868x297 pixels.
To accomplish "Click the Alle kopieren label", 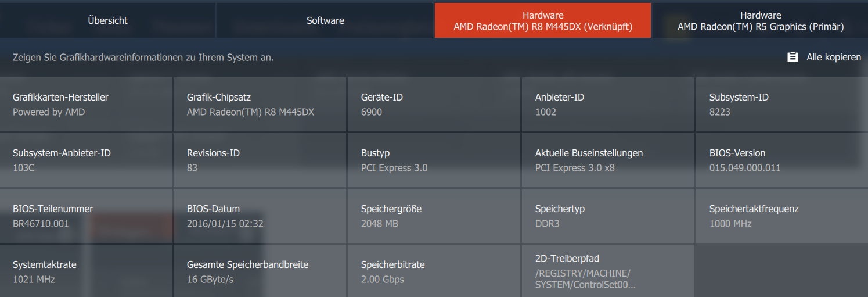I will [x=834, y=57].
